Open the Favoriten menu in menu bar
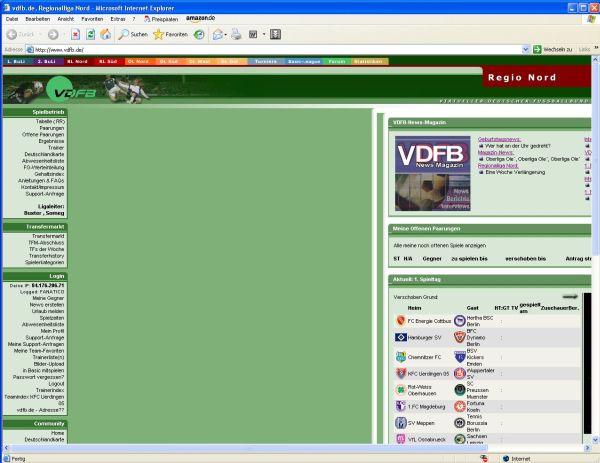This screenshot has width=600, height=463. pyautogui.click(x=91, y=18)
